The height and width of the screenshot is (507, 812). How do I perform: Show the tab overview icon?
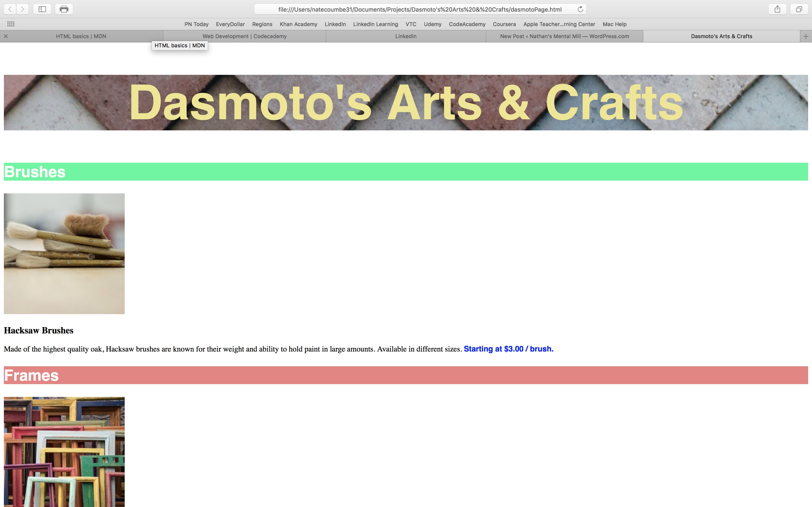pos(799,9)
